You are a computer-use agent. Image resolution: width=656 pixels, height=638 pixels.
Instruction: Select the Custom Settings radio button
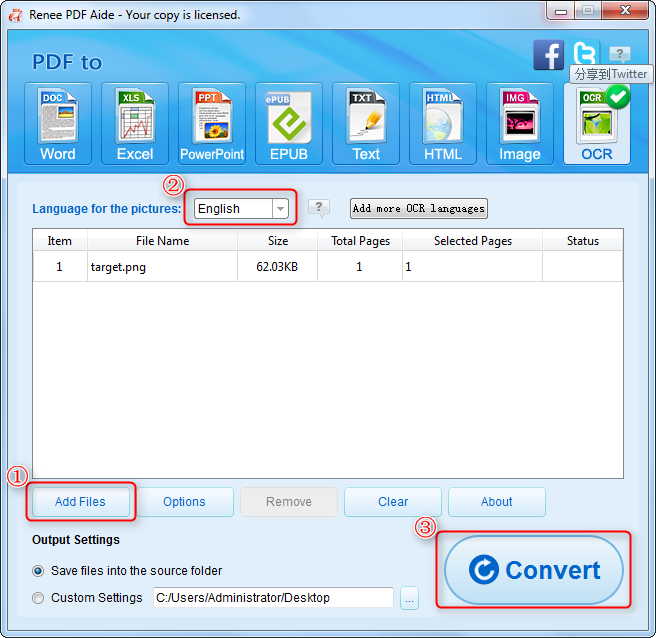click(x=39, y=598)
